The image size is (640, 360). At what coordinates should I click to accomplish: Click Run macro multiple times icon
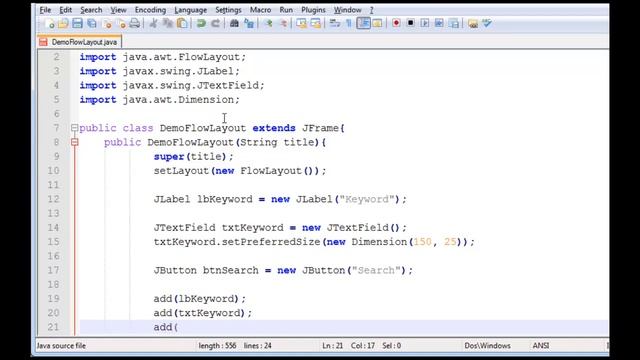[439, 23]
